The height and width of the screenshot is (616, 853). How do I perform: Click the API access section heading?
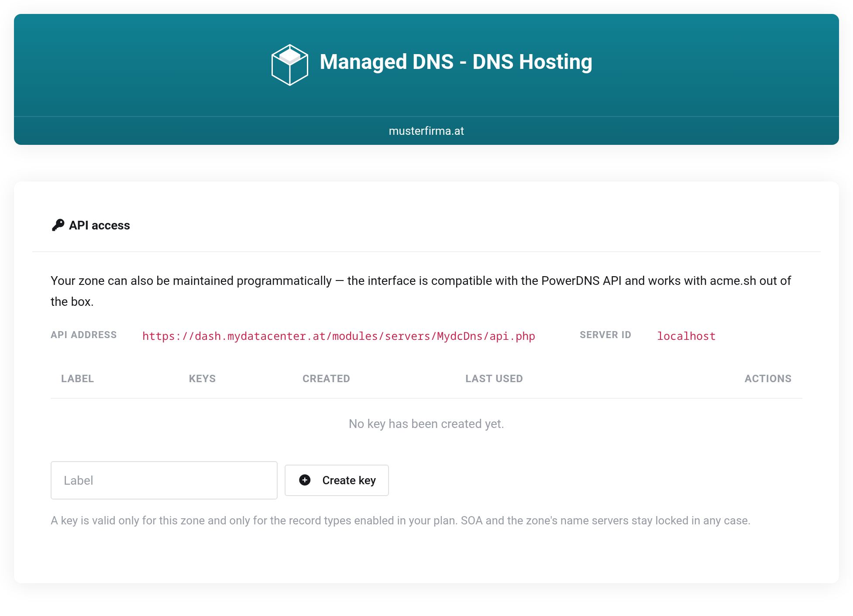click(x=100, y=225)
